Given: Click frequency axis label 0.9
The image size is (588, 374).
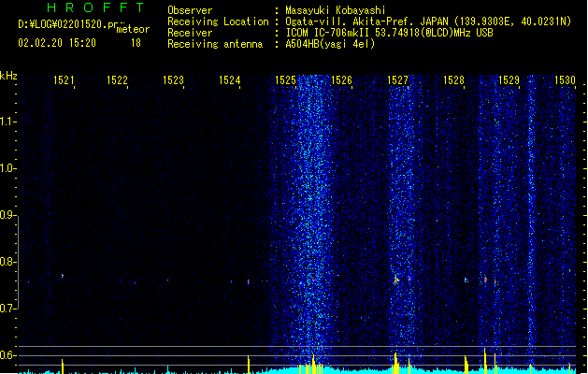Looking at the screenshot, I should (x=7, y=215).
